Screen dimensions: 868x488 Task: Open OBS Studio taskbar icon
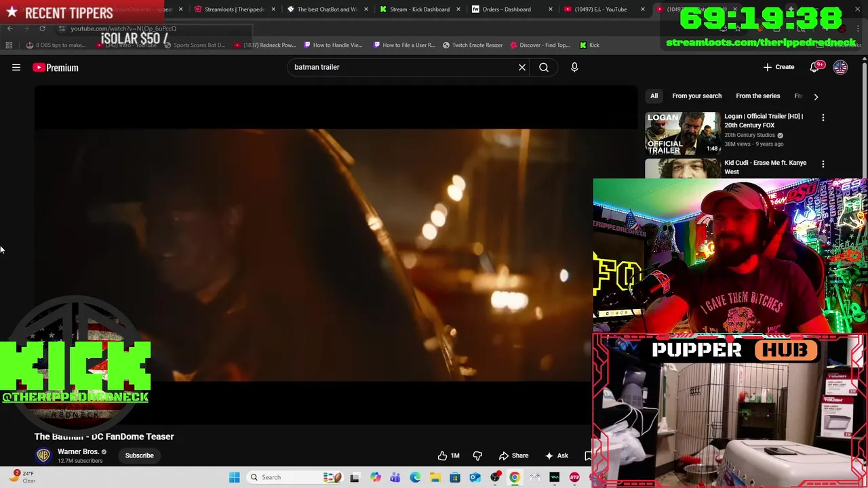[495, 477]
